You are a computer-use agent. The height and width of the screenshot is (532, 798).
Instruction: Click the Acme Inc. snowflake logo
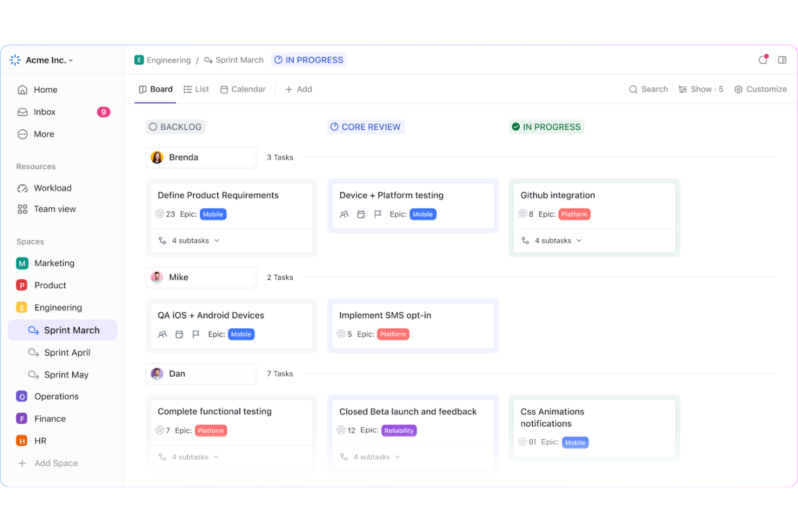tap(15, 60)
